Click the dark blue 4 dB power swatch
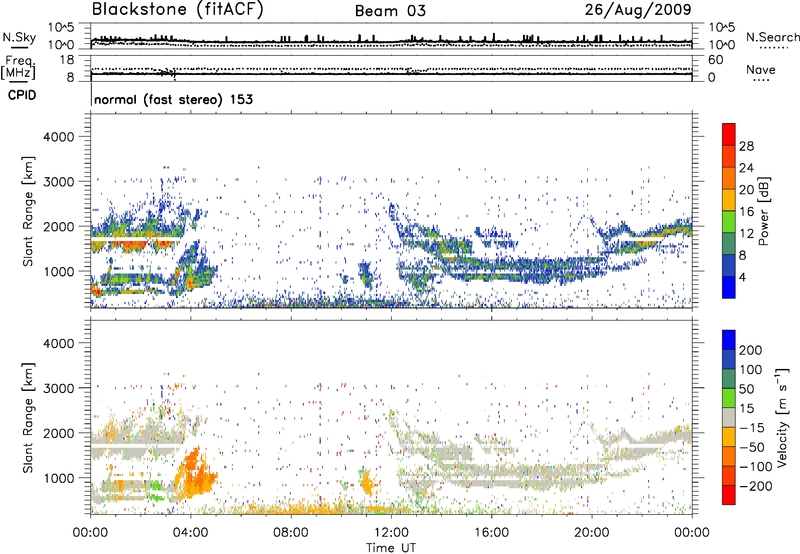Screen dimensions: 800x554 (x=729, y=287)
